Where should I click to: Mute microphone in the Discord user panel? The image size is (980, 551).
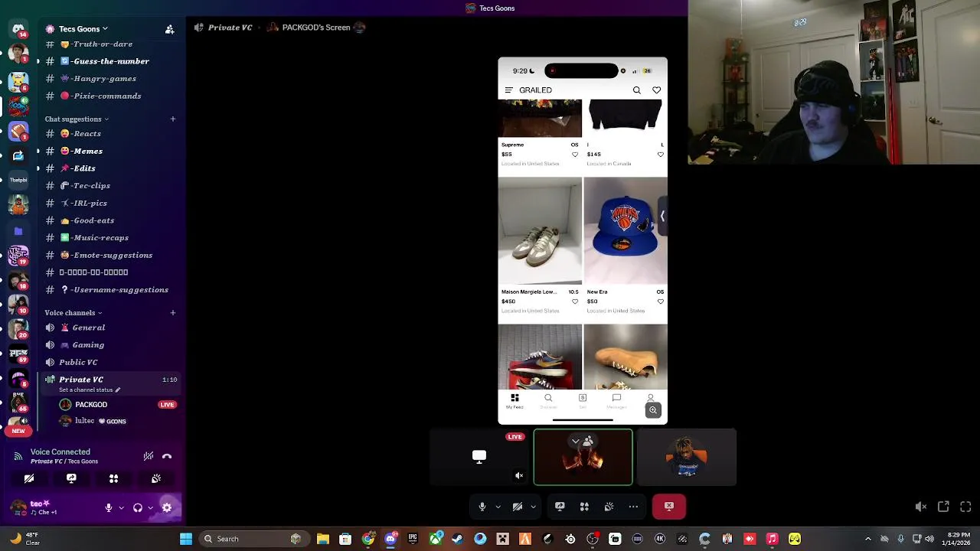(x=109, y=507)
